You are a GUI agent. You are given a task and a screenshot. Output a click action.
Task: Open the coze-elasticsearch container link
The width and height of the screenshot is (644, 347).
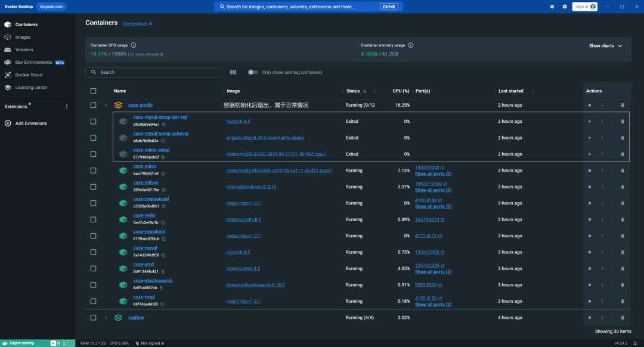pos(153,280)
